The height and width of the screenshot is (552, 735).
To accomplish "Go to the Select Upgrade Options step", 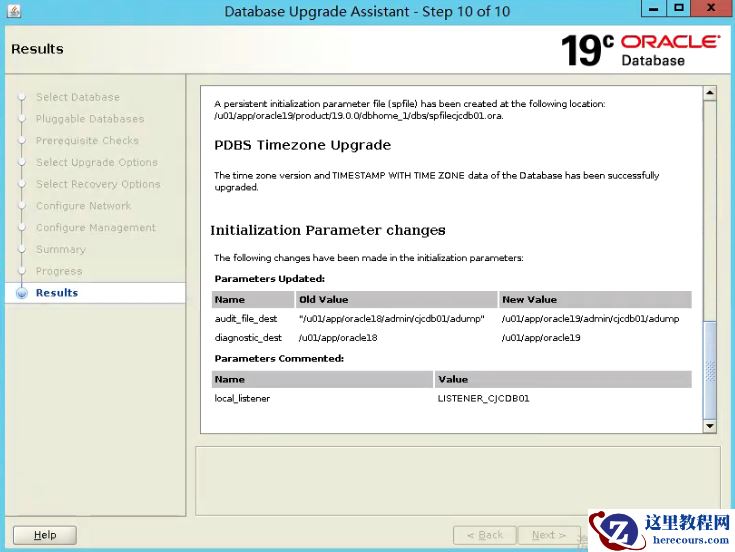I will coord(96,163).
